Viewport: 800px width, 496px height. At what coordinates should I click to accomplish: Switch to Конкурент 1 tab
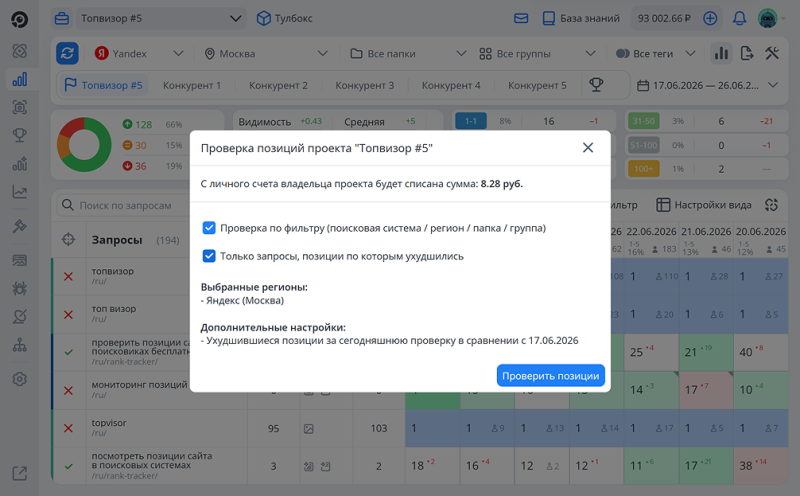tap(192, 85)
